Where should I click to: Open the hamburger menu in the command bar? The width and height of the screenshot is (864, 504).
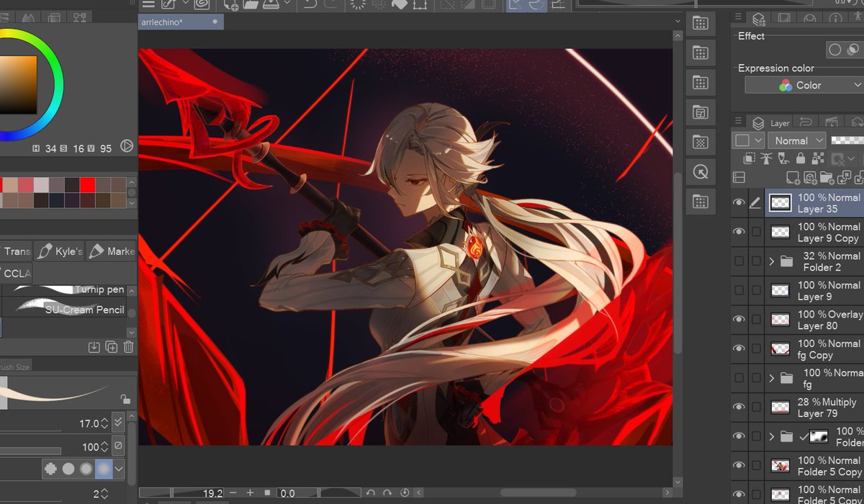point(148,4)
